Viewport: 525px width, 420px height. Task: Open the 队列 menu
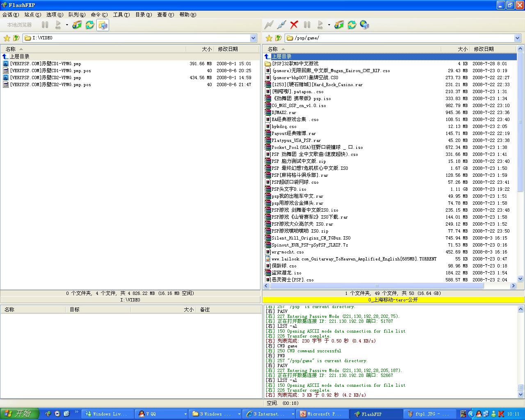click(77, 15)
